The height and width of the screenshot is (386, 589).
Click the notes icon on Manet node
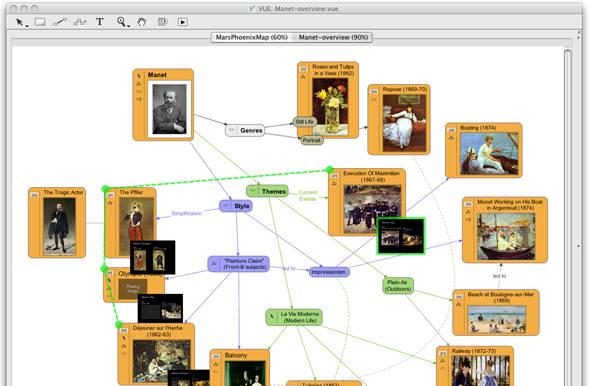click(x=139, y=76)
